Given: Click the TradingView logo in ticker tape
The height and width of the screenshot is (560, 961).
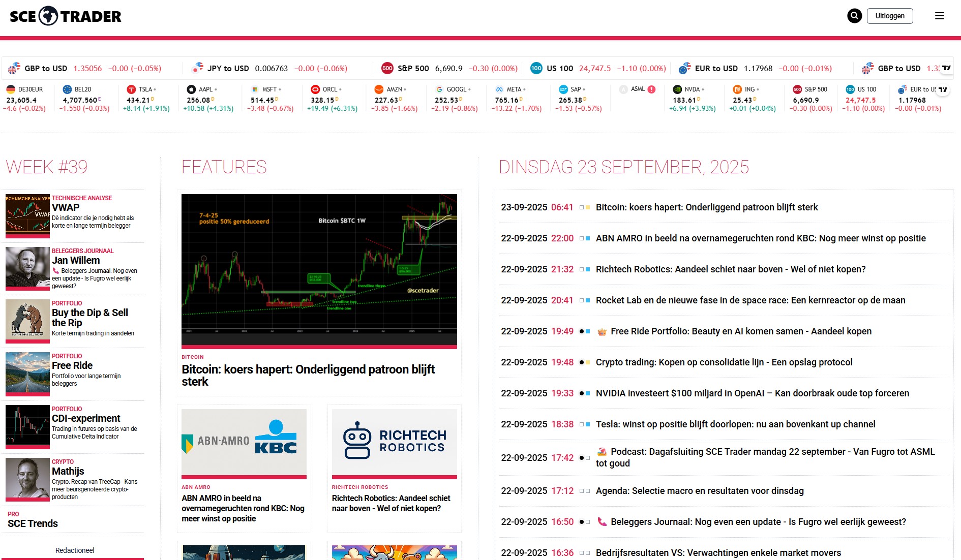Looking at the screenshot, I should (946, 68).
